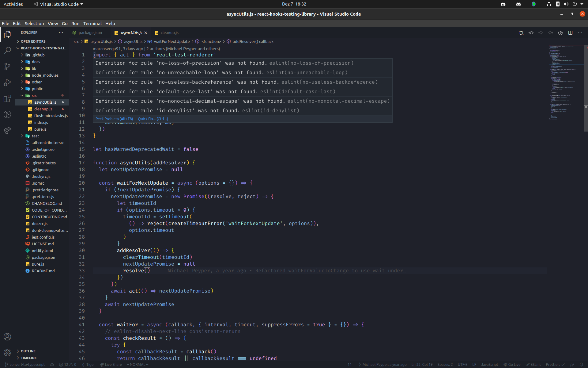Open the Bluetooth tray icon
Image resolution: width=588 pixels, height=368 pixels.
pos(558,4)
